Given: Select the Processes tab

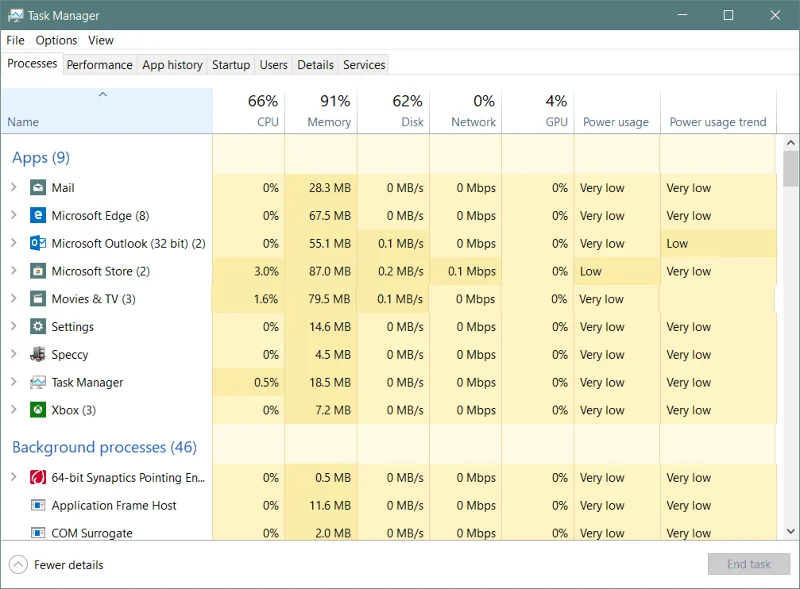Looking at the screenshot, I should tap(32, 64).
